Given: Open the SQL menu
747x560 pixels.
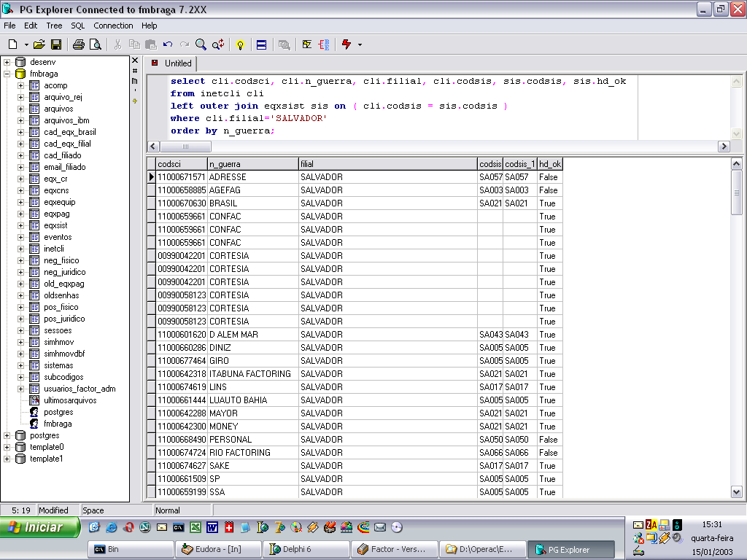Looking at the screenshot, I should (77, 26).
